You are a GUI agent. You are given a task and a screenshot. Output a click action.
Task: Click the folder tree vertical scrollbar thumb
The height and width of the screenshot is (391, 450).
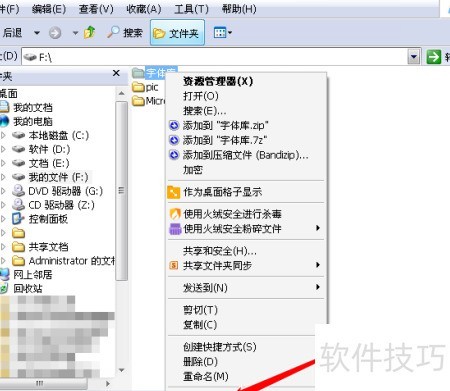pos(121,191)
